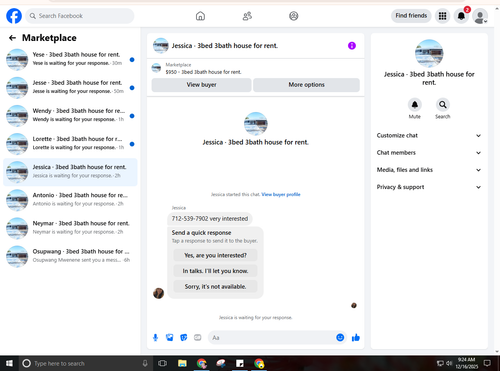This screenshot has width=500, height=371.
Task: Record a voice clip with the microphone icon
Action: click(x=155, y=338)
